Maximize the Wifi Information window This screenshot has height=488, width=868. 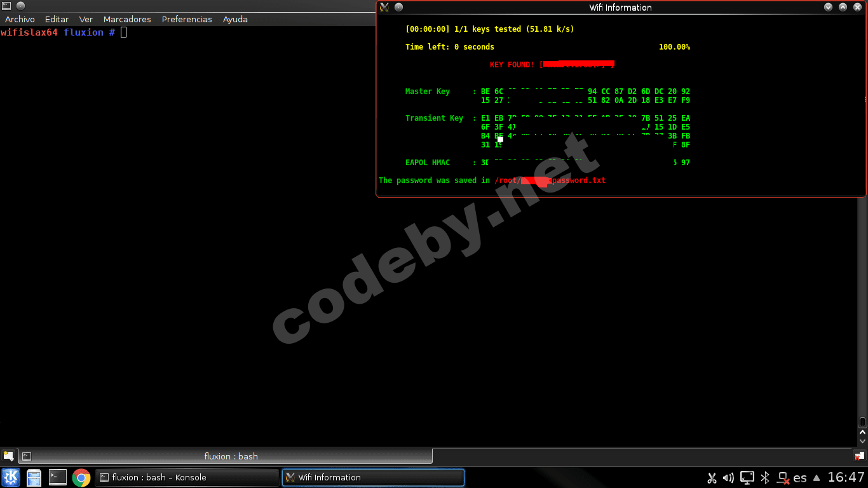coord(843,8)
